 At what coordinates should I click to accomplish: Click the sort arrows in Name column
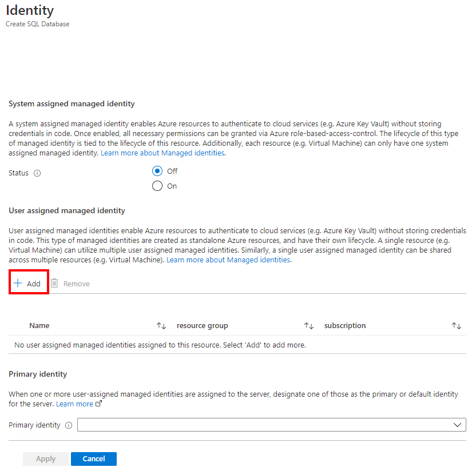161,326
